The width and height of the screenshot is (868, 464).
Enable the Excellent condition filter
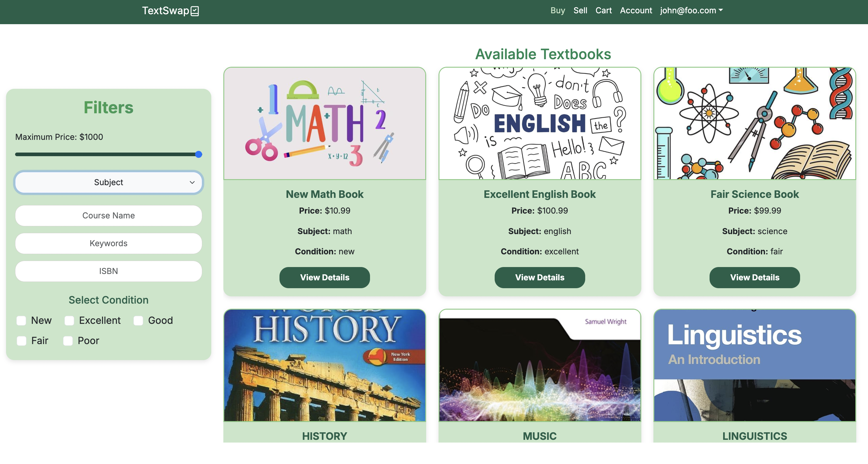(x=69, y=320)
